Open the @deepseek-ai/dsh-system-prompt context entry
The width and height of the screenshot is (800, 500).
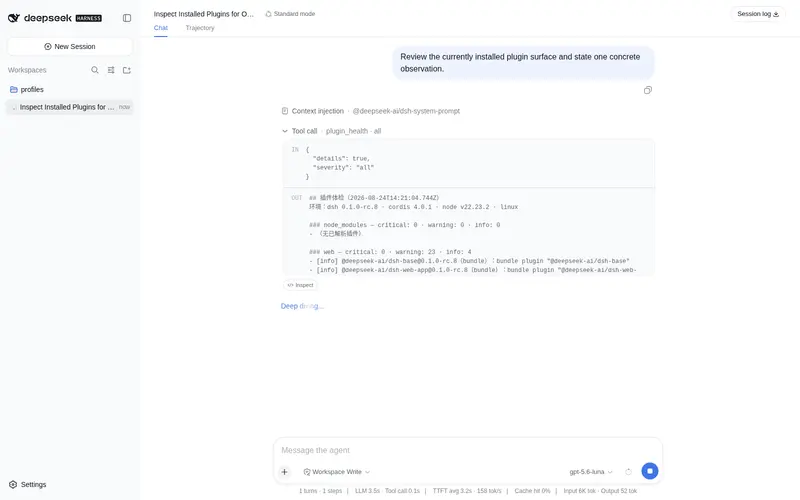pos(406,111)
